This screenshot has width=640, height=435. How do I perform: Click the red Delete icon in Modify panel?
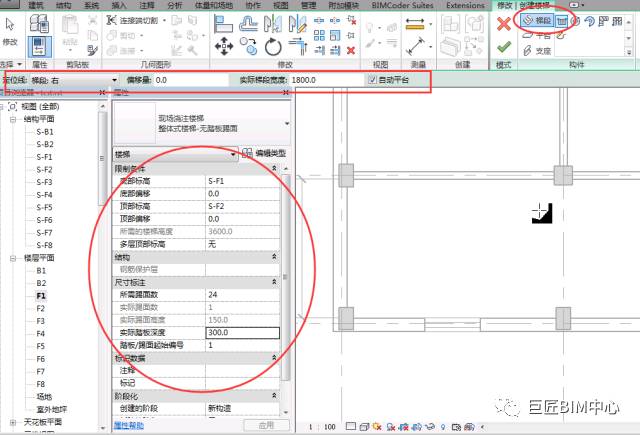coord(351,51)
